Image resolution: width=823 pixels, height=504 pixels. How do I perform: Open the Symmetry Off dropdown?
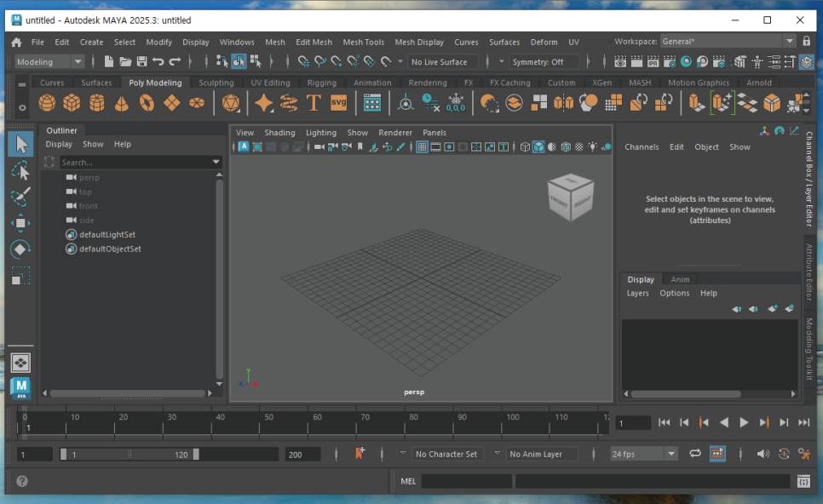click(544, 62)
